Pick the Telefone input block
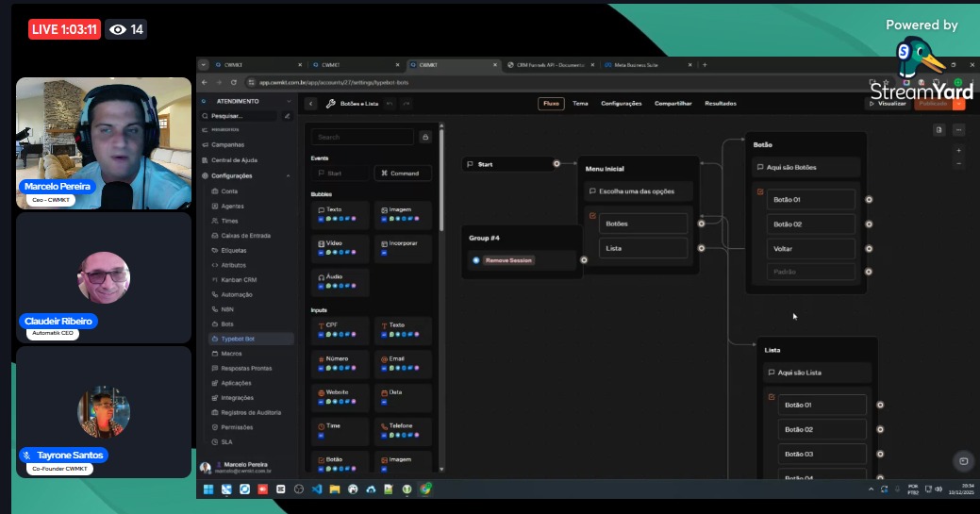This screenshot has width=980, height=514. click(x=403, y=430)
